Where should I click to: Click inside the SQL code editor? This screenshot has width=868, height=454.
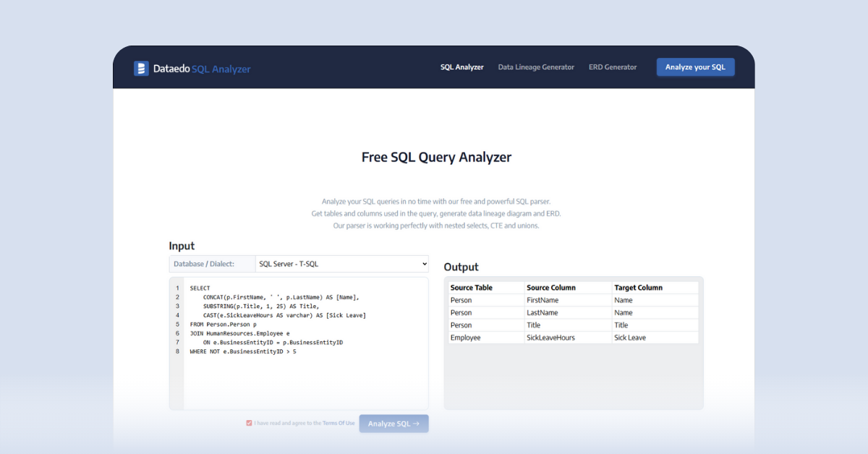coord(304,376)
